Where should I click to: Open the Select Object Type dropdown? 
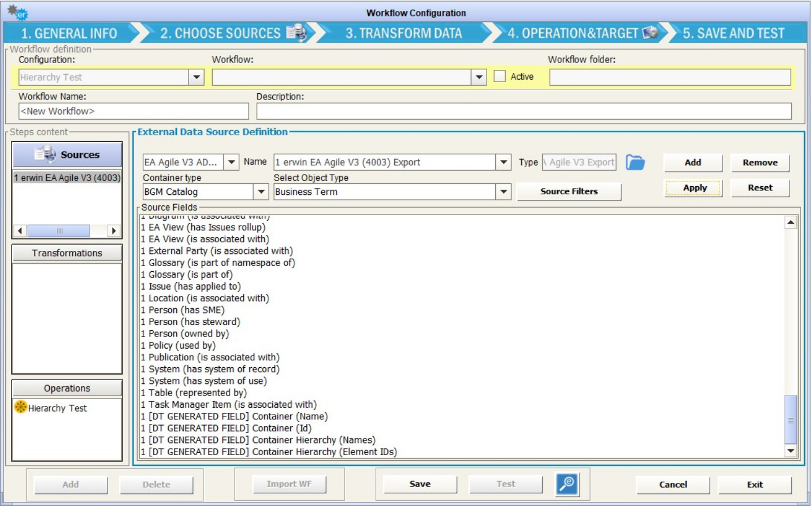pyautogui.click(x=503, y=191)
